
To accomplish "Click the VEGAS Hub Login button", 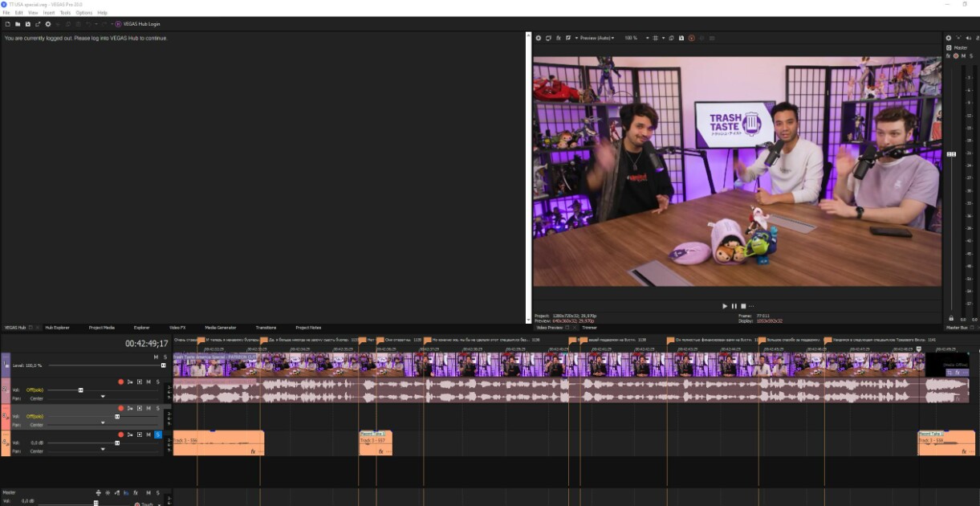I will (138, 24).
